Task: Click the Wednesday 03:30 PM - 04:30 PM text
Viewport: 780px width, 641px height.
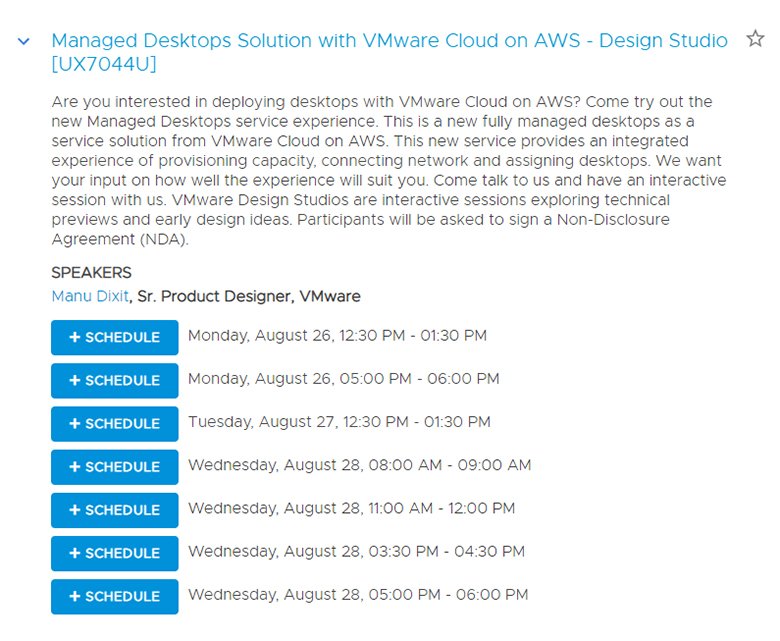Action: click(x=356, y=551)
